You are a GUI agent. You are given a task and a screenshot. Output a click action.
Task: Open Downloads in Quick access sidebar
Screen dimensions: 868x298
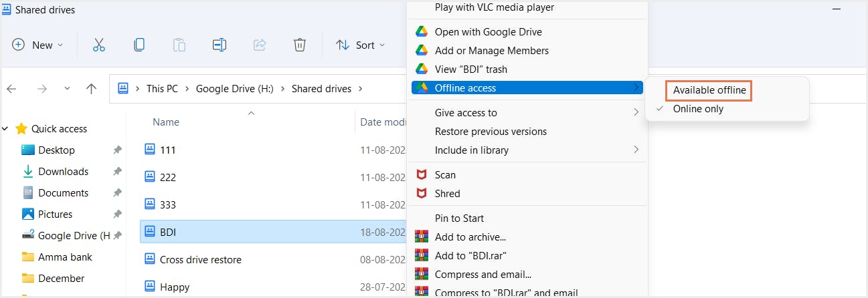63,172
